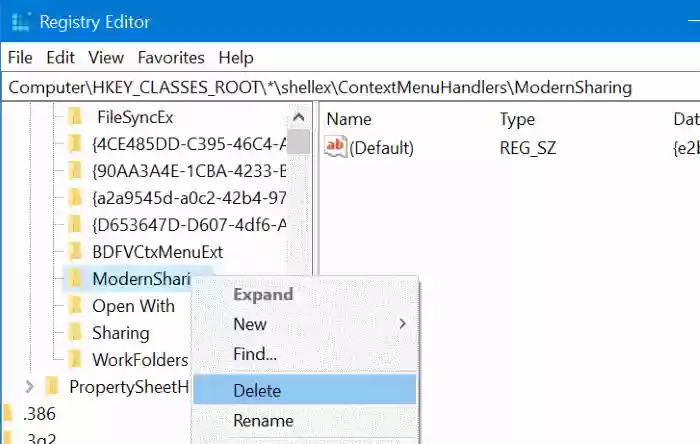Open the File menu
700x444 pixels.
pyautogui.click(x=20, y=58)
